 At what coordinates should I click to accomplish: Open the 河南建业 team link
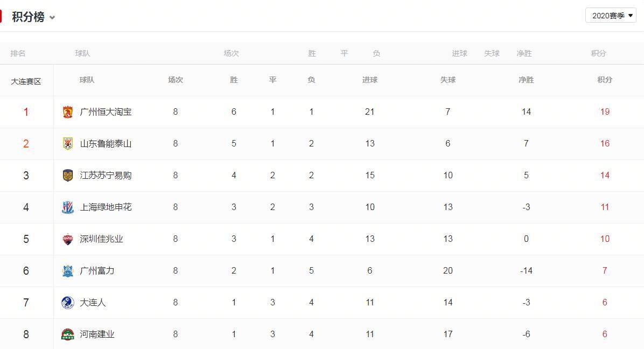pyautogui.click(x=97, y=334)
